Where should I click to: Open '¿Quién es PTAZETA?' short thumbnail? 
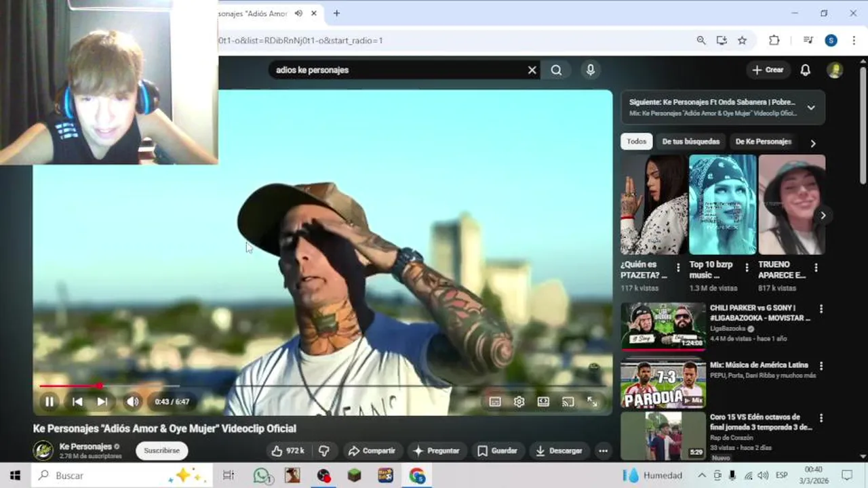pyautogui.click(x=654, y=205)
